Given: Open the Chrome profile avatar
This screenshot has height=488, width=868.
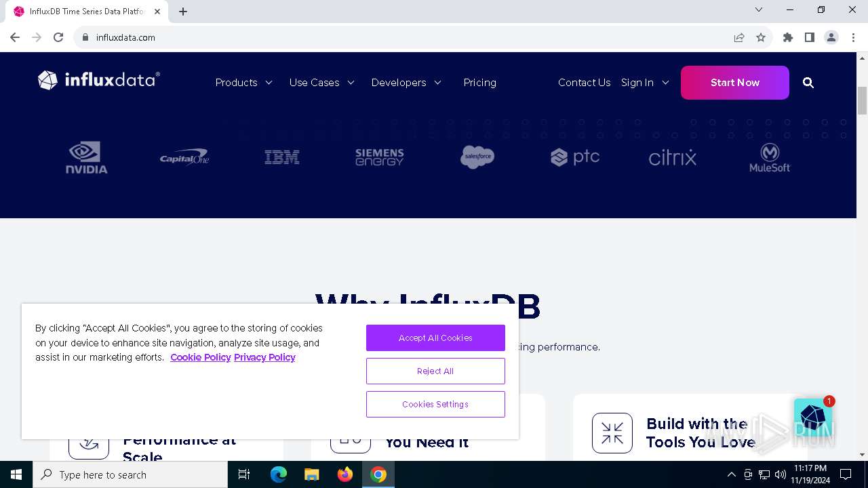Looking at the screenshot, I should click(831, 37).
